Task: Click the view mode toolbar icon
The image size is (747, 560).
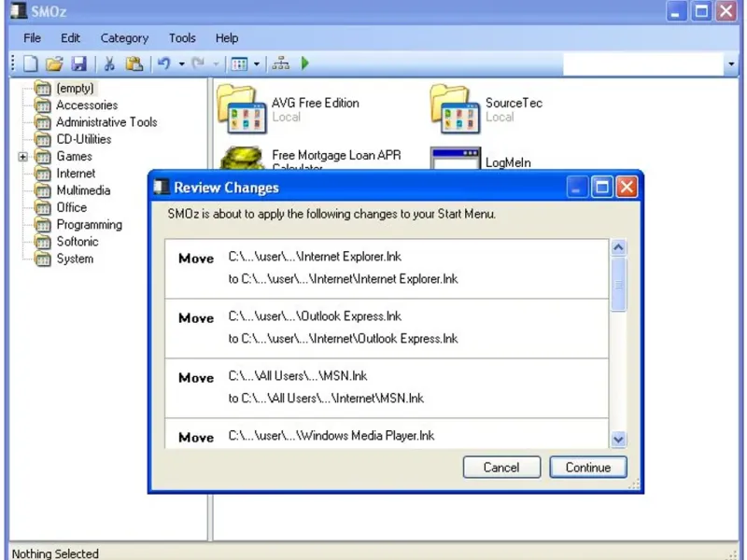Action: pyautogui.click(x=239, y=63)
